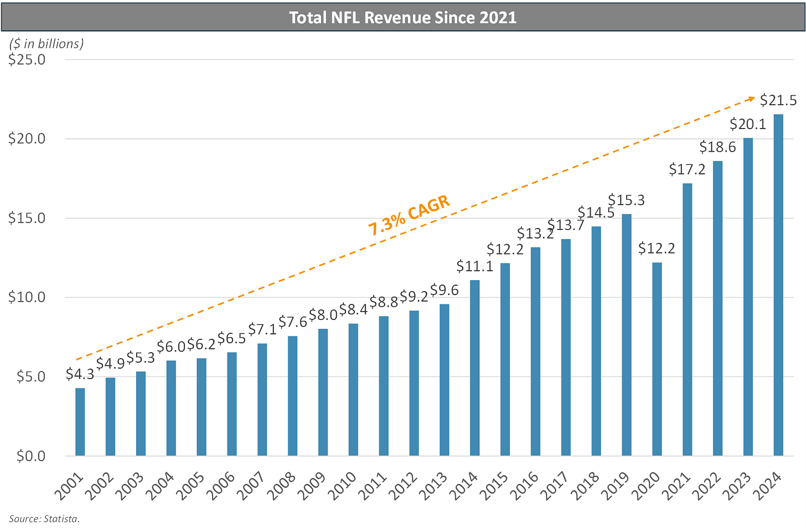Click the 2019 x-axis year label

click(x=616, y=486)
